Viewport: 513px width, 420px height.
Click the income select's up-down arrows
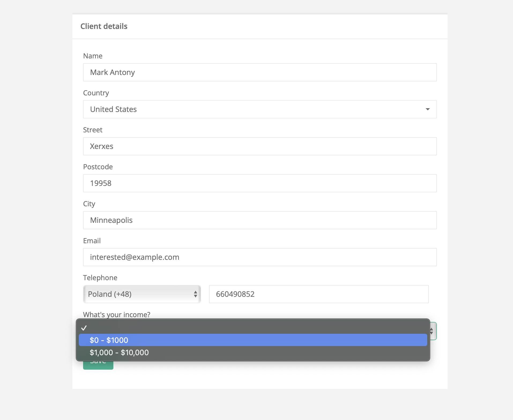(432, 331)
